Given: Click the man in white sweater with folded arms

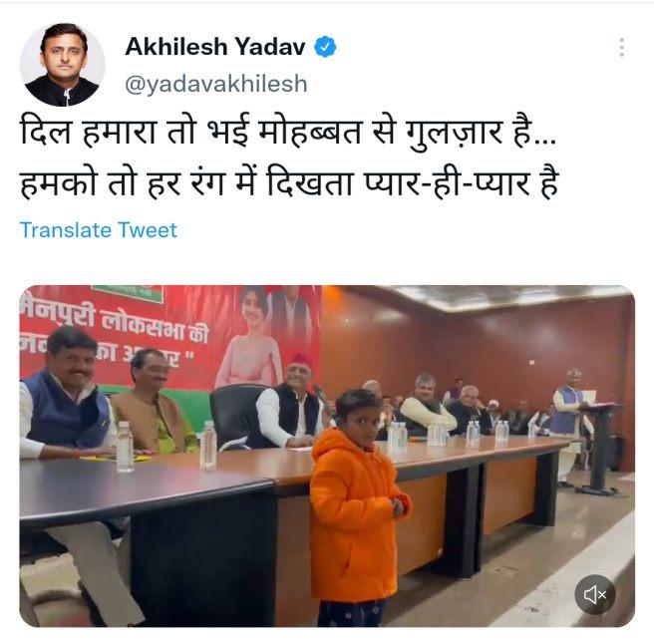Looking at the screenshot, I should click(x=427, y=405).
